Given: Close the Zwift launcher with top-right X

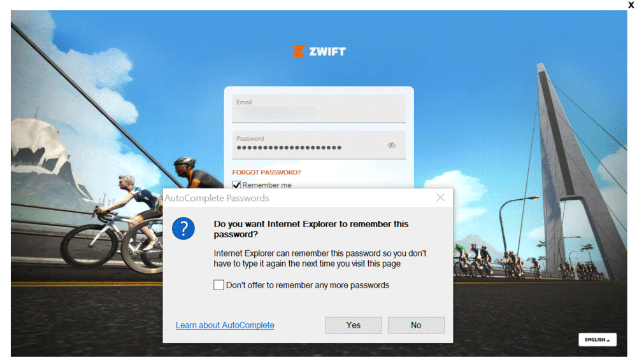Looking at the screenshot, I should (x=631, y=5).
